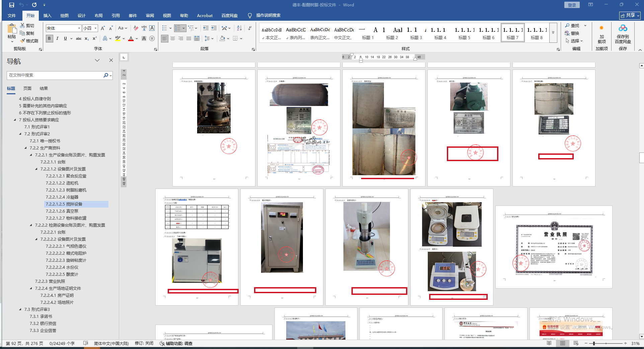
Task: Click the Save icon in title bar
Action: click(x=12, y=5)
